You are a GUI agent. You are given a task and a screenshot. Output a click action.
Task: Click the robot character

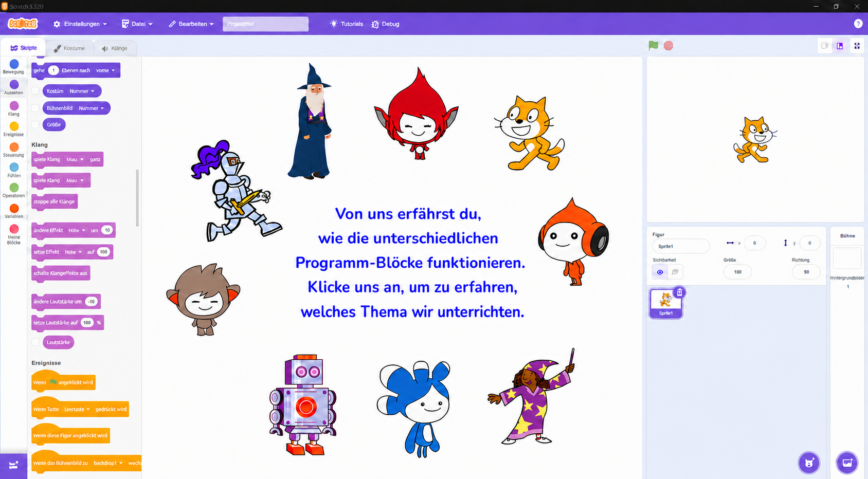303,404
